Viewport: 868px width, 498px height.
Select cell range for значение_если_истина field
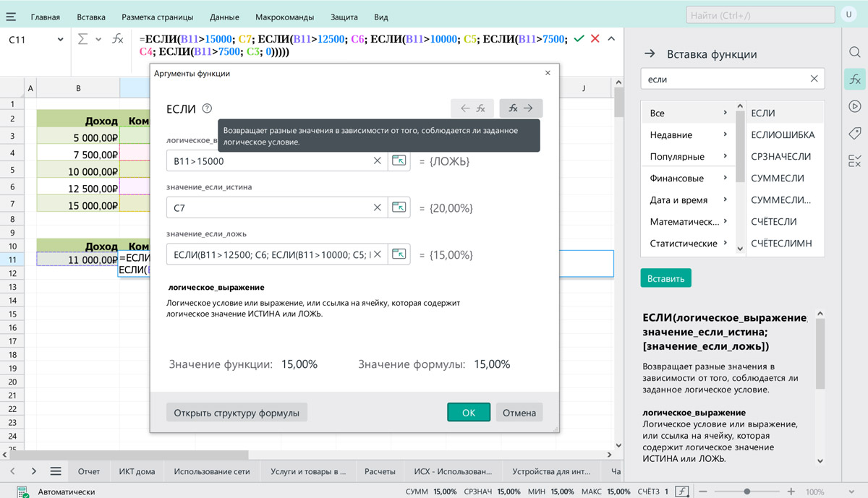click(x=399, y=207)
